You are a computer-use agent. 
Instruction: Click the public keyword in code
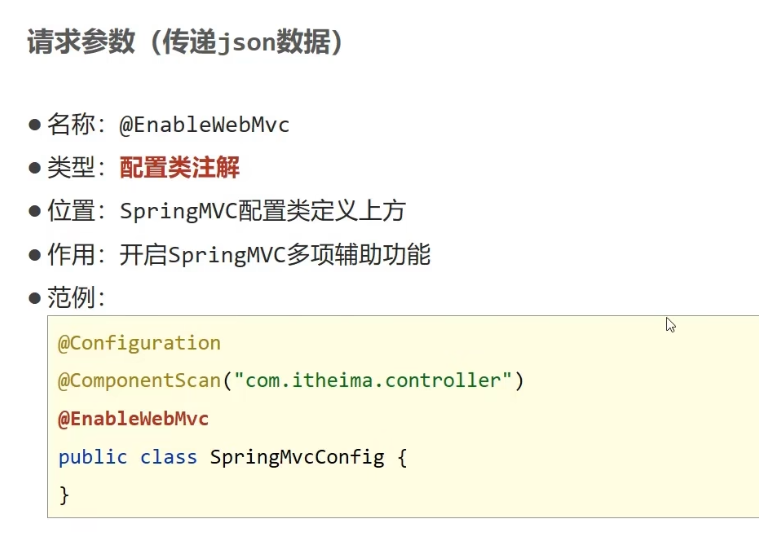(93, 458)
